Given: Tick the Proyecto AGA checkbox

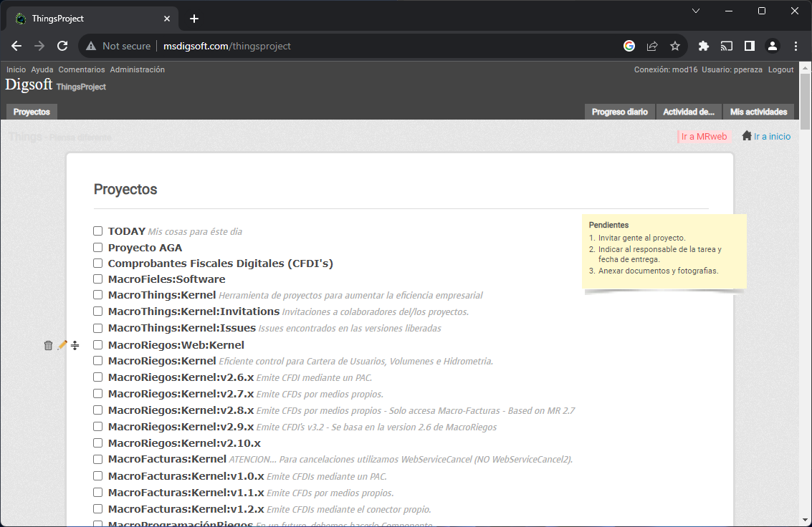Looking at the screenshot, I should (x=98, y=247).
